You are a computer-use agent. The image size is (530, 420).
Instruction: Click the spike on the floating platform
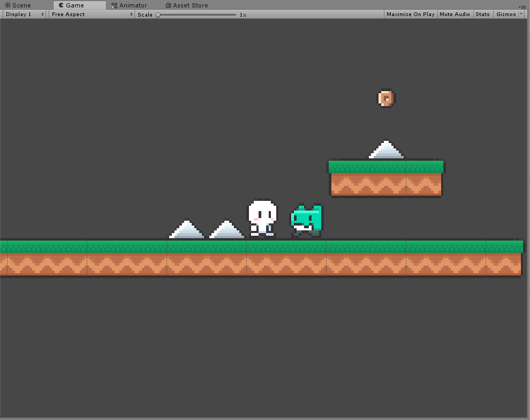[387, 150]
